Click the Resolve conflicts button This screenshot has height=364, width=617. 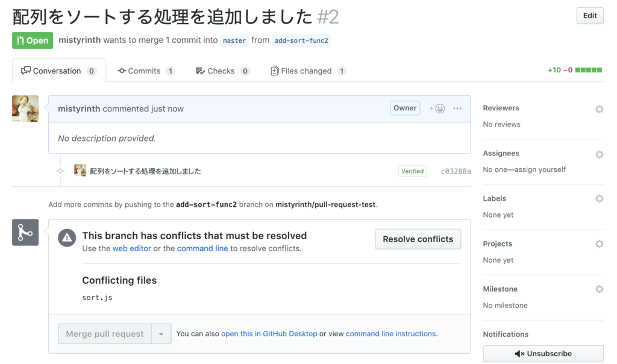pos(418,239)
